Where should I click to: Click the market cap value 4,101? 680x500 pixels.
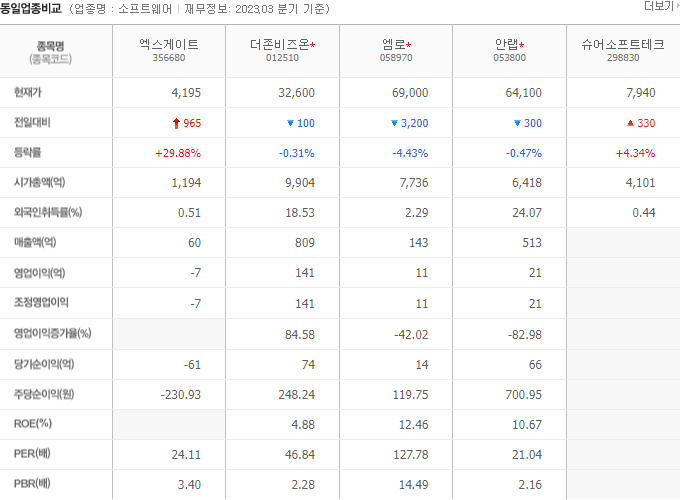click(x=641, y=183)
